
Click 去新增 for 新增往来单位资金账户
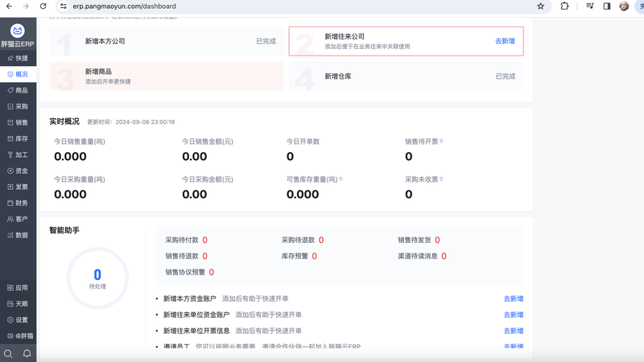[514, 315]
